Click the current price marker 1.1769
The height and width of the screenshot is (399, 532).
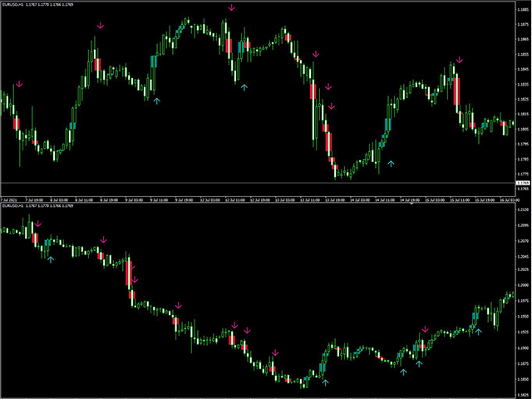pos(524,183)
